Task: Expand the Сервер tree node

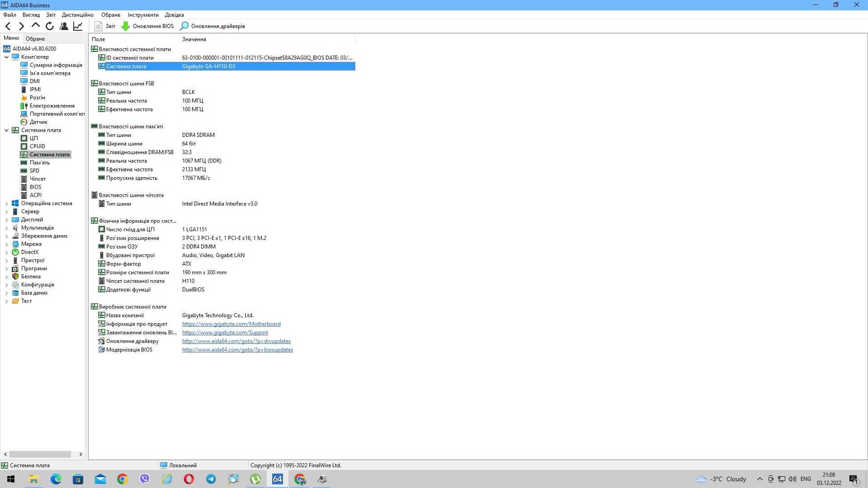Action: tap(6, 212)
